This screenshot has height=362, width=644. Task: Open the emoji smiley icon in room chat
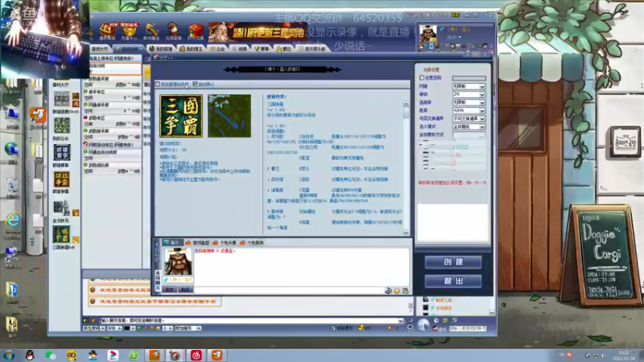pos(397,290)
